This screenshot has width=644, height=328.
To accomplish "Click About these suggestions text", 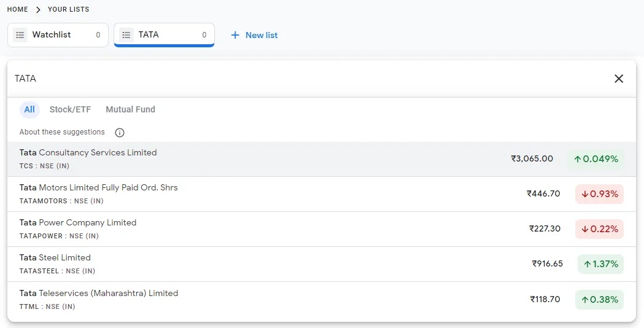I will tap(62, 132).
